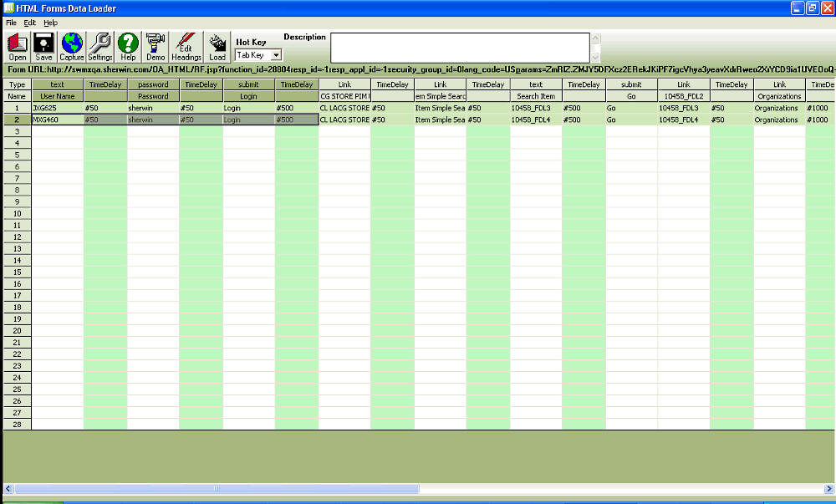This screenshot has height=504, width=836.
Task: Click the Load toolbar icon
Action: pos(217,47)
